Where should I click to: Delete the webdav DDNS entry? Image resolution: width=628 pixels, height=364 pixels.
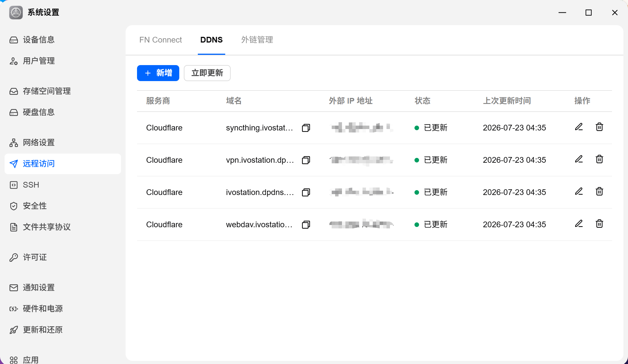(x=599, y=224)
